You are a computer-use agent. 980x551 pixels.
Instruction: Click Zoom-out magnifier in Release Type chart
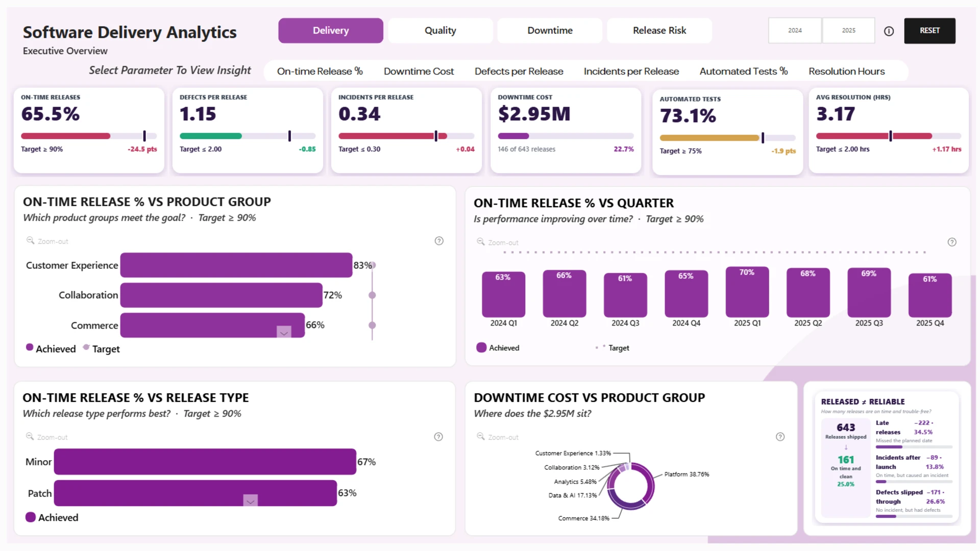coord(30,436)
